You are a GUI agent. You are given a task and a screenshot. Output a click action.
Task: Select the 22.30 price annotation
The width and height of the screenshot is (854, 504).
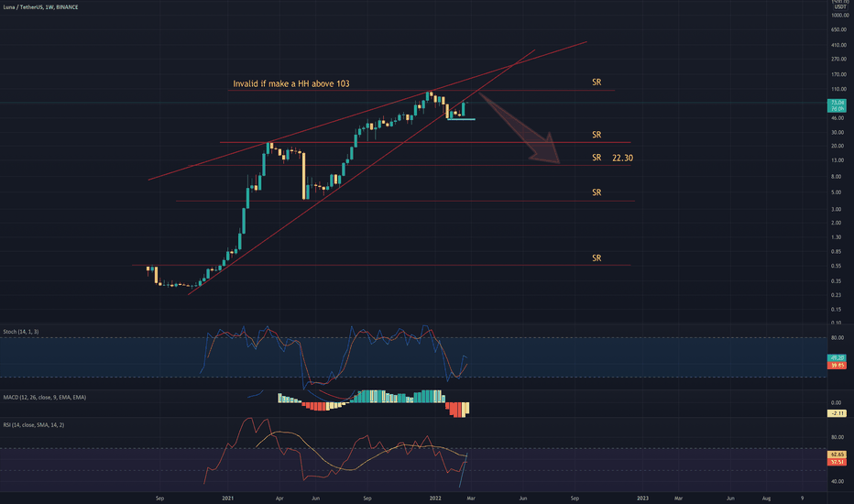tap(622, 158)
